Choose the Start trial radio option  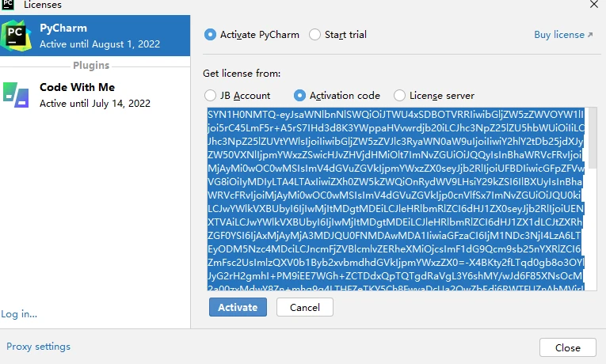tap(315, 34)
